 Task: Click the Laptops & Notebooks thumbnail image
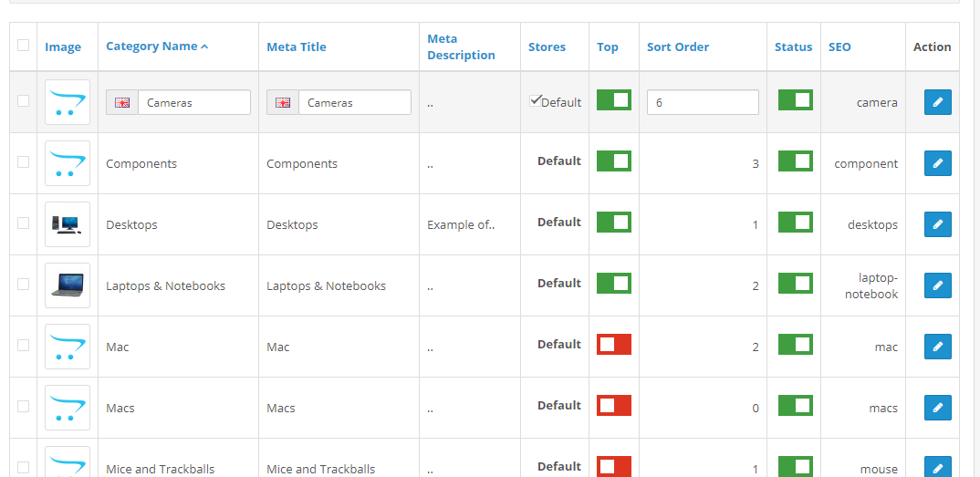pos(68,285)
